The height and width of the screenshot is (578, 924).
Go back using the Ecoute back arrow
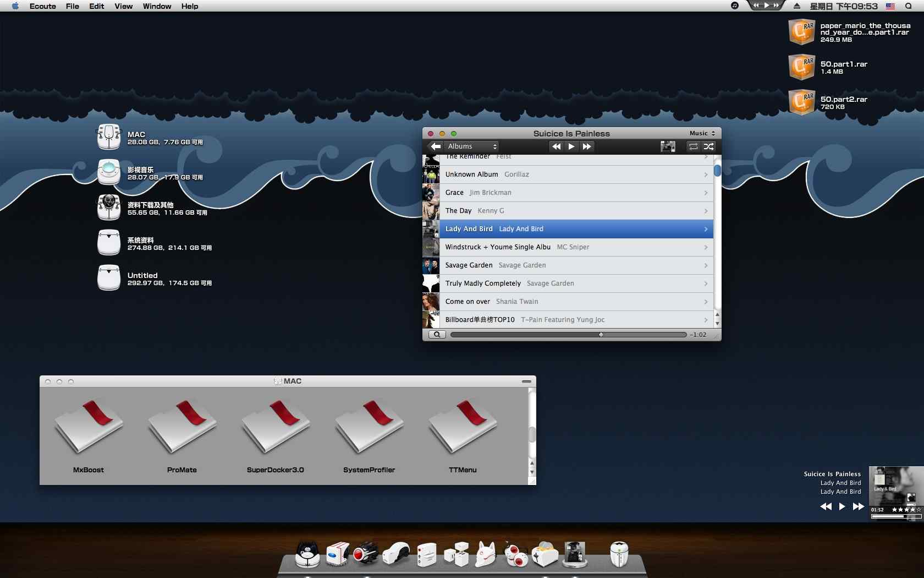pos(436,146)
